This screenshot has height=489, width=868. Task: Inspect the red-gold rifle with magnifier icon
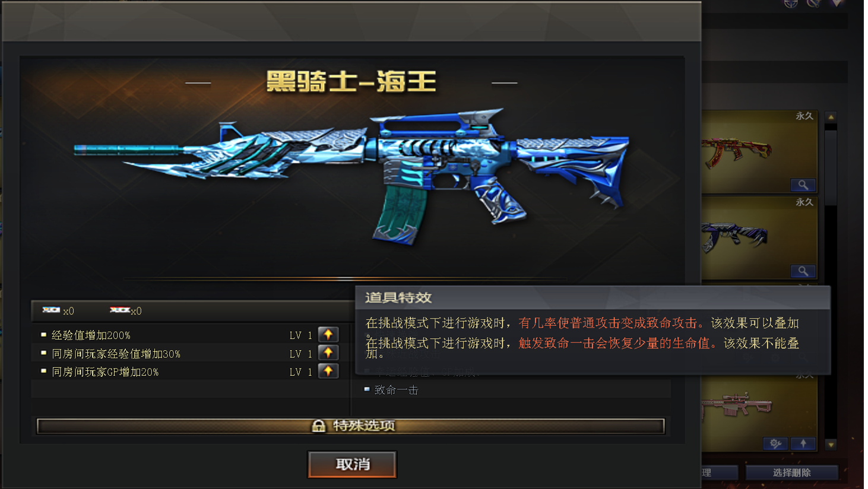pos(803,185)
